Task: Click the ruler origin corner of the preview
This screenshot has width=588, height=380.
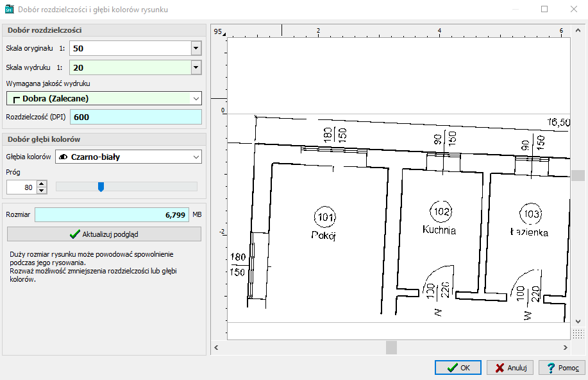Action: click(x=219, y=31)
